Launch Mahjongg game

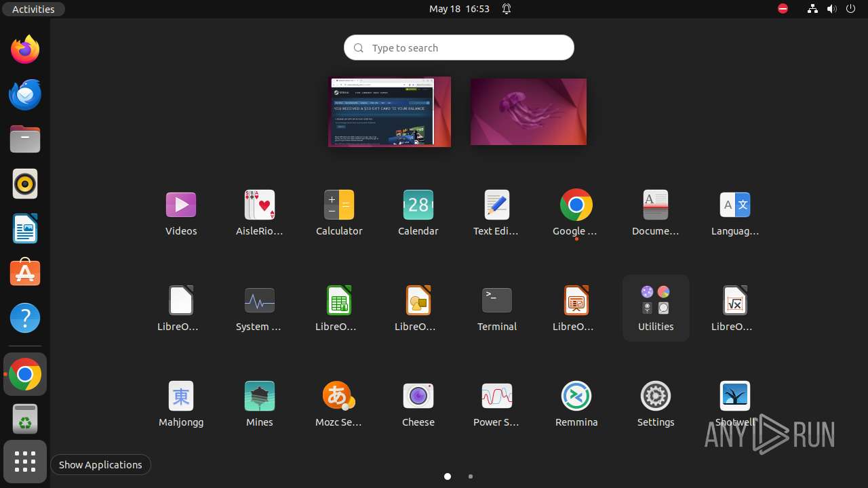click(181, 396)
